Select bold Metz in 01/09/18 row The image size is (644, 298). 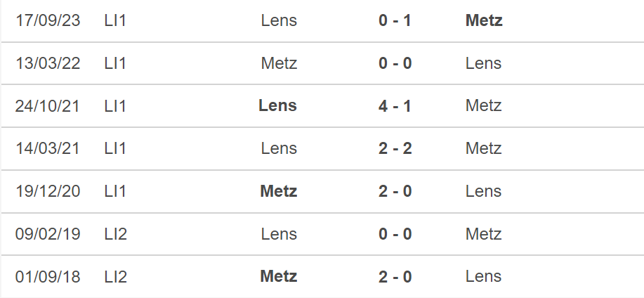279,277
